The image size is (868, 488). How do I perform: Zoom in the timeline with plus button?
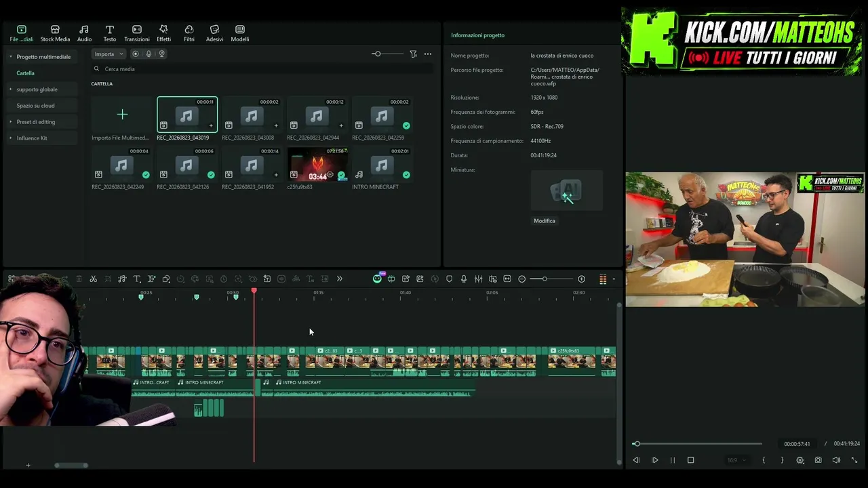tap(581, 279)
